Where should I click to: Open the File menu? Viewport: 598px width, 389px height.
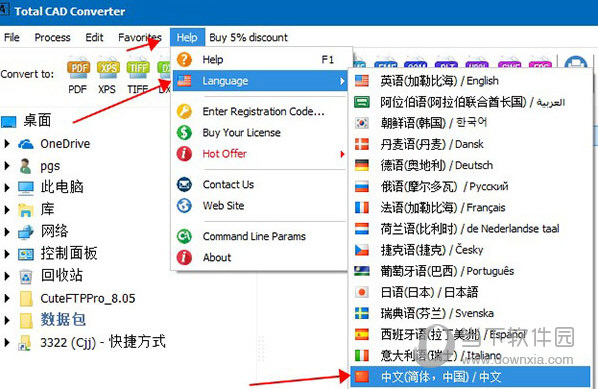click(11, 37)
